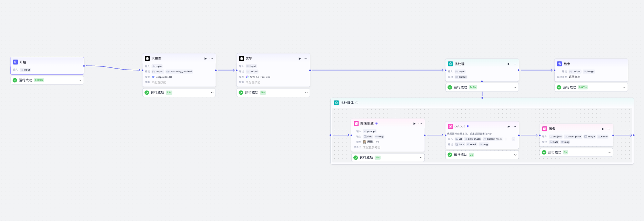
Task: Click the 画板 node's pink canvas icon
Action: pos(545,129)
